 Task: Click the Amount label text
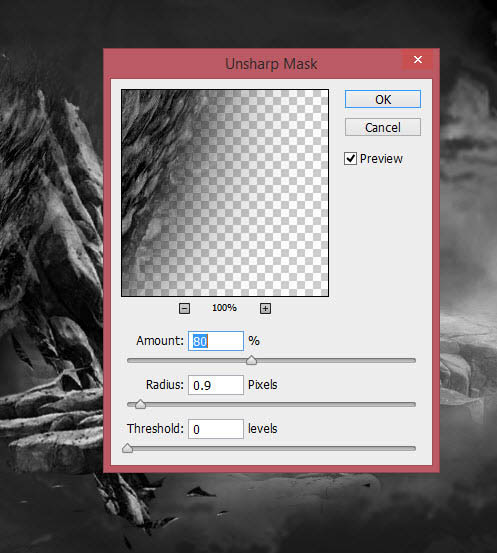click(x=160, y=341)
